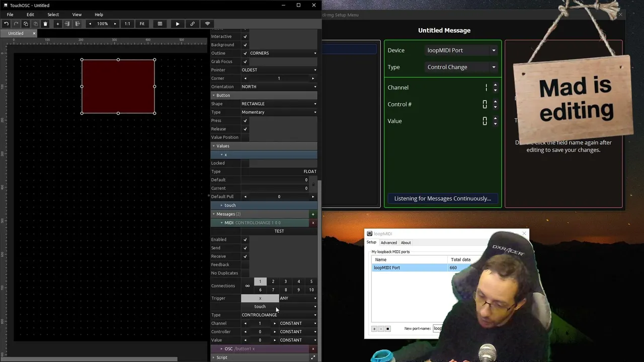Image resolution: width=644 pixels, height=362 pixels.
Task: Enable the Feedback checkbox
Action: click(x=245, y=265)
